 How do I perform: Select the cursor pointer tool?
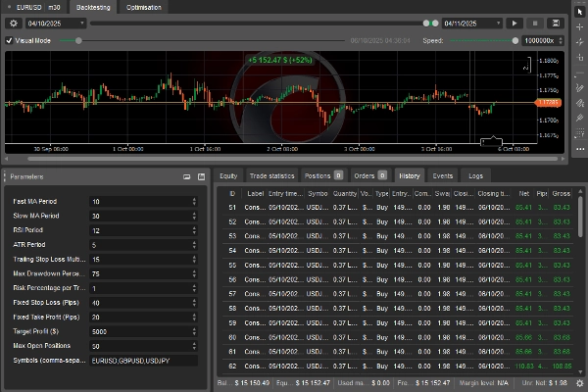(x=578, y=11)
